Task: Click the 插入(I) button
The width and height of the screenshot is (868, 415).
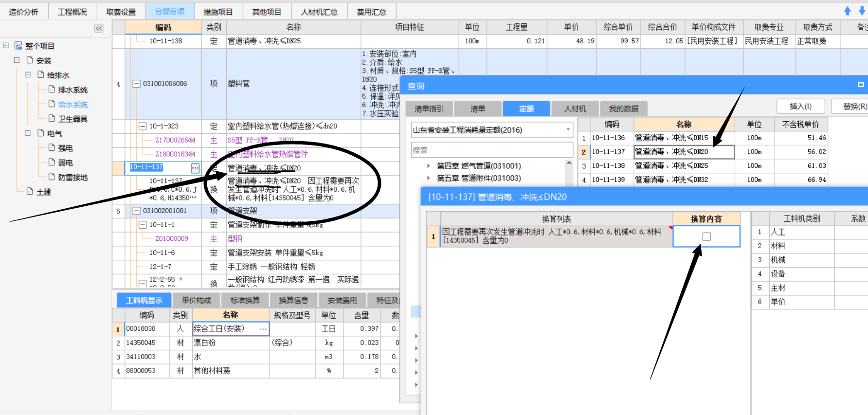Action: (800, 106)
